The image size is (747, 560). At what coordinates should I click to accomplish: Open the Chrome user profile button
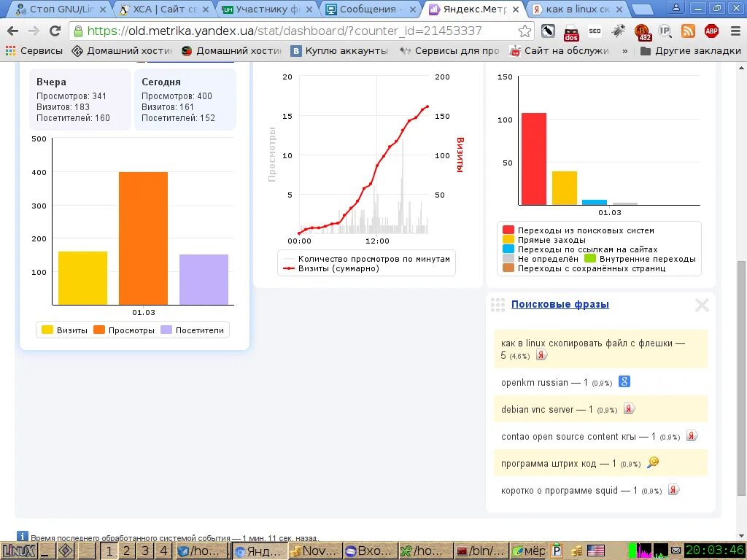[676, 7]
